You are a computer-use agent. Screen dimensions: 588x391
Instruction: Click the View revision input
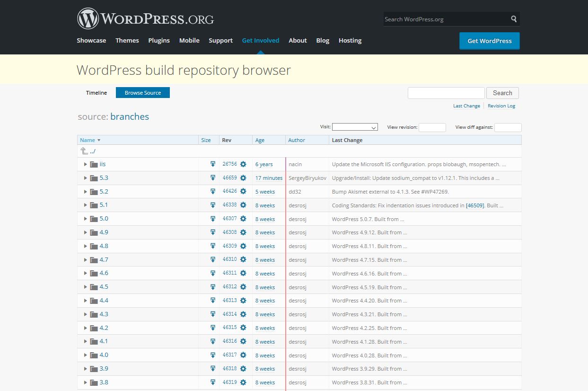tap(432, 127)
